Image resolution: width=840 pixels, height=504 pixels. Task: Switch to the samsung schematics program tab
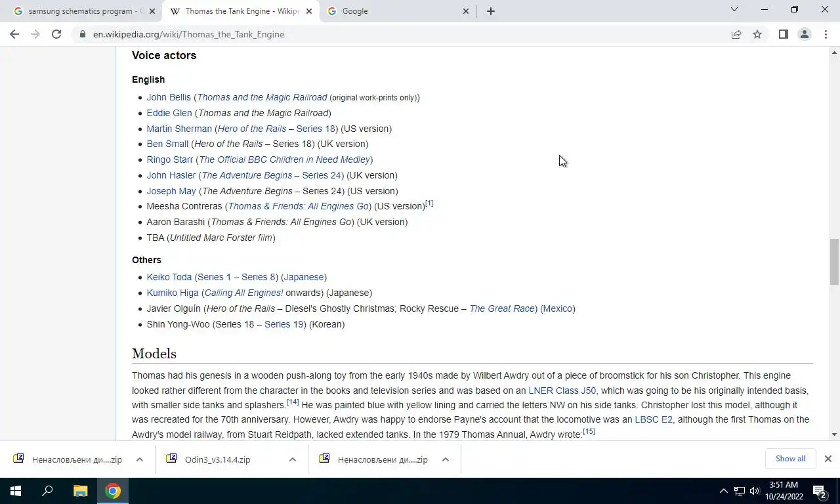pyautogui.click(x=82, y=11)
